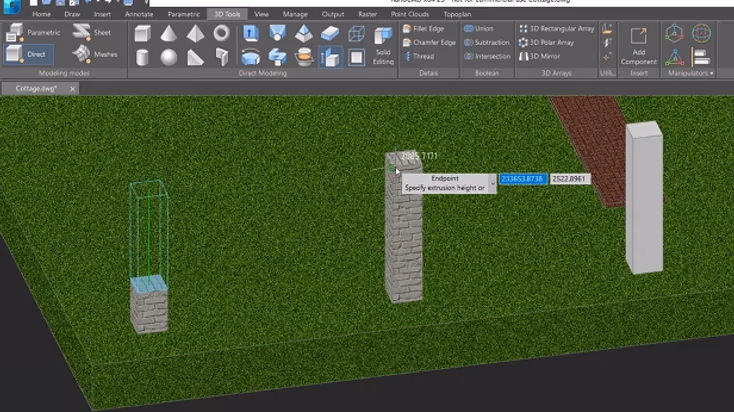Select the Box solid primitive icon
This screenshot has height=412, width=734.
[142, 33]
